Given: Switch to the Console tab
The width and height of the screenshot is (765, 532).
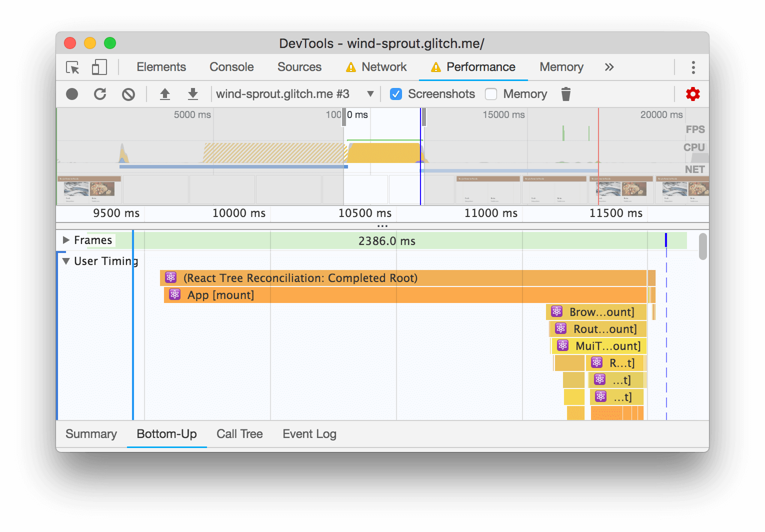Looking at the screenshot, I should click(231, 66).
